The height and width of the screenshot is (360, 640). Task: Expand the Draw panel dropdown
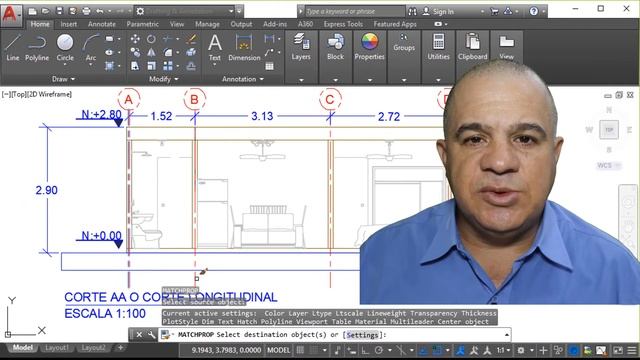(x=63, y=79)
